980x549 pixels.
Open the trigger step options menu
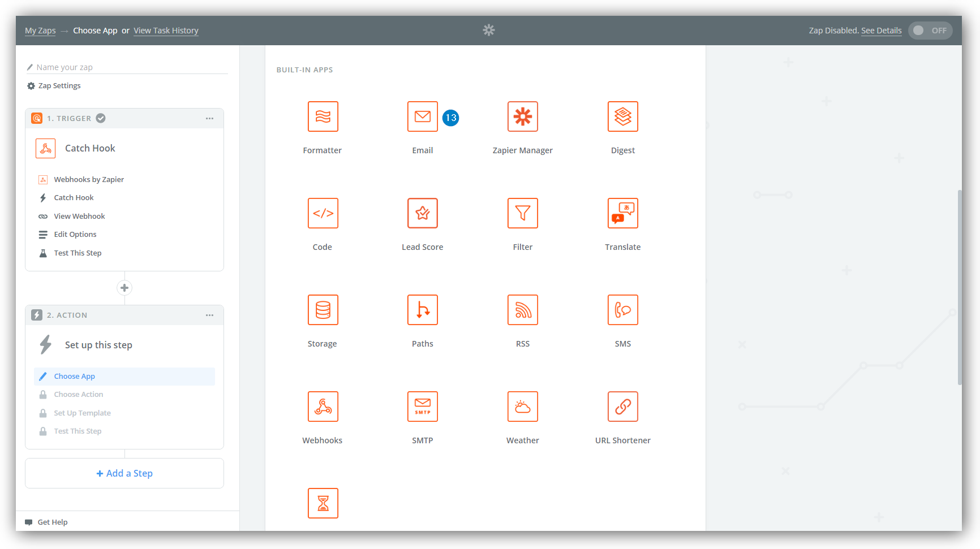coord(209,118)
